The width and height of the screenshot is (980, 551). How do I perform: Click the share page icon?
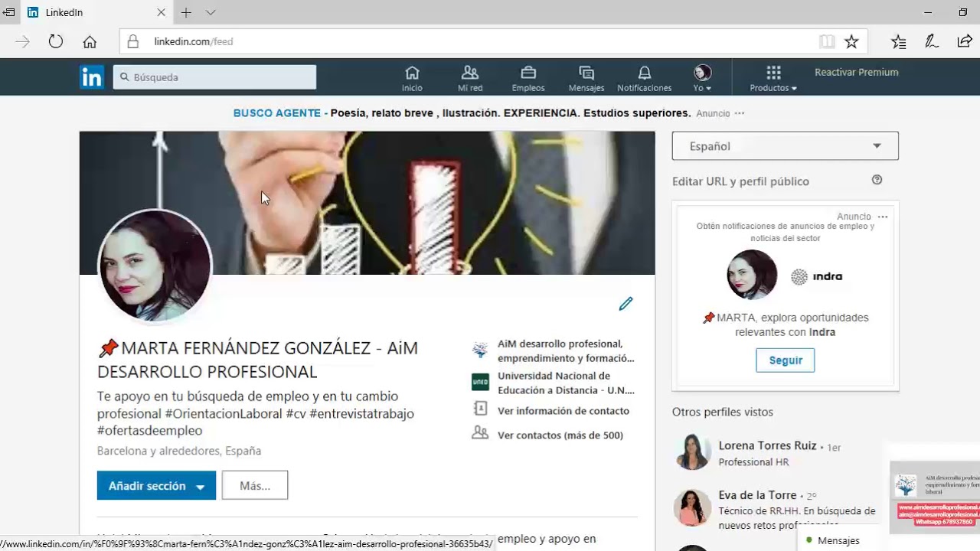(965, 41)
